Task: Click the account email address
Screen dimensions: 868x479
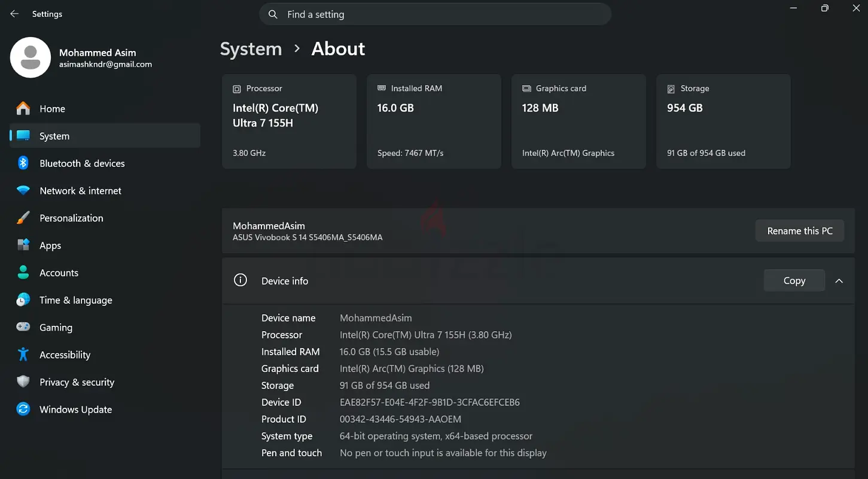Action: click(105, 64)
